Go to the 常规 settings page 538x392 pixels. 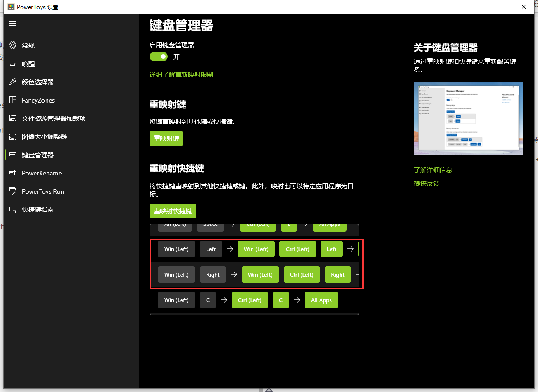(x=71, y=45)
